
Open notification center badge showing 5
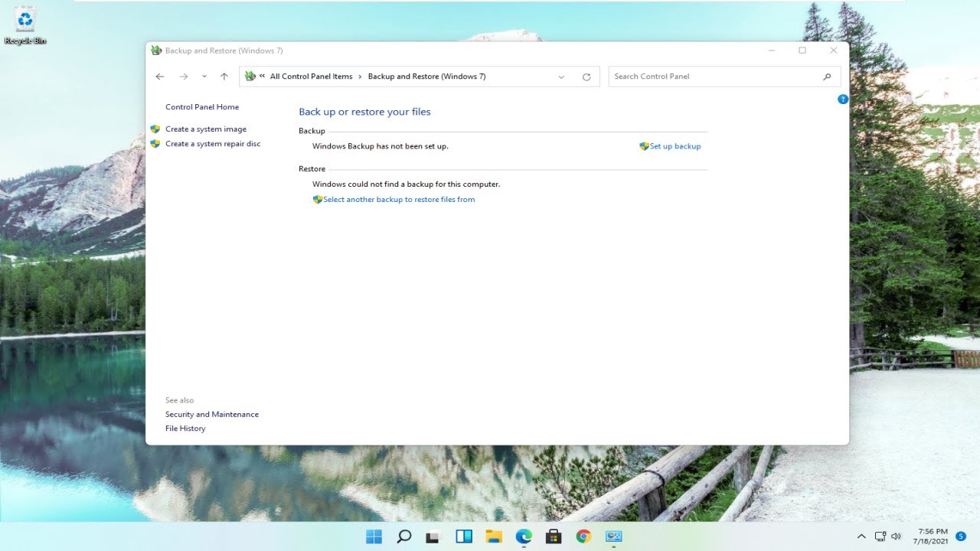pyautogui.click(x=961, y=536)
